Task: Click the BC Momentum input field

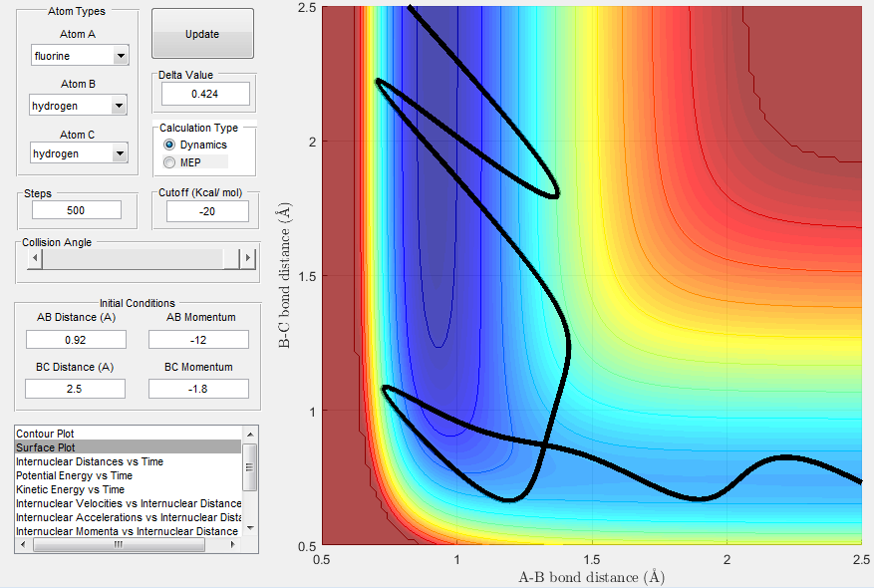Action: tap(198, 389)
